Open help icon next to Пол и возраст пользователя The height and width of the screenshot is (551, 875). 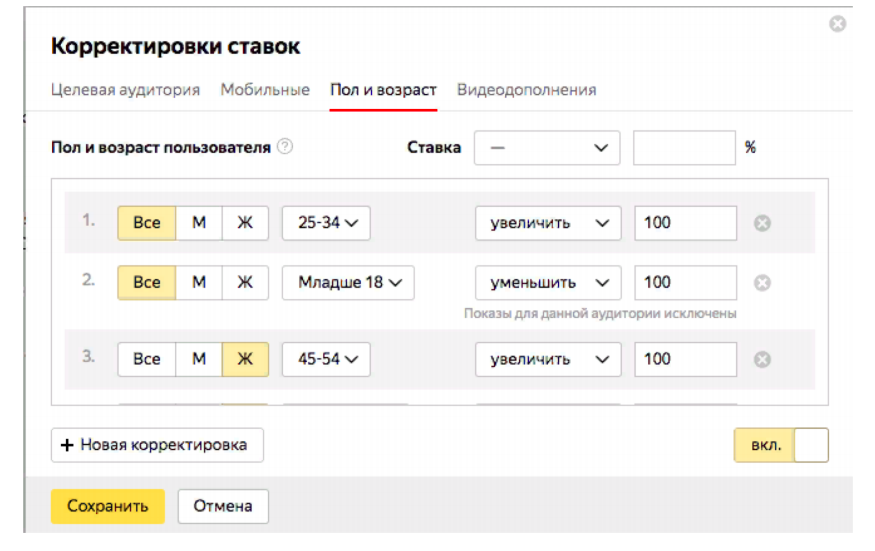[x=285, y=147]
